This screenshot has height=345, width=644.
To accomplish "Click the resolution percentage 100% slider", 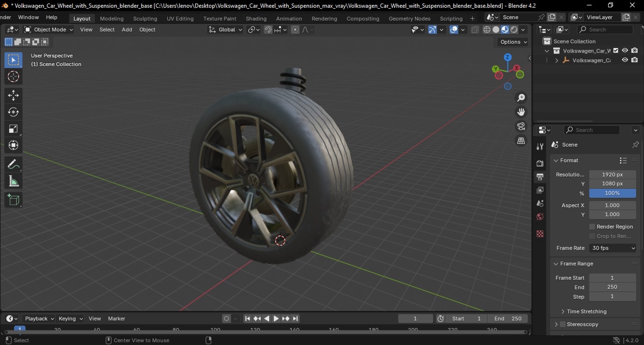I will tap(612, 193).
